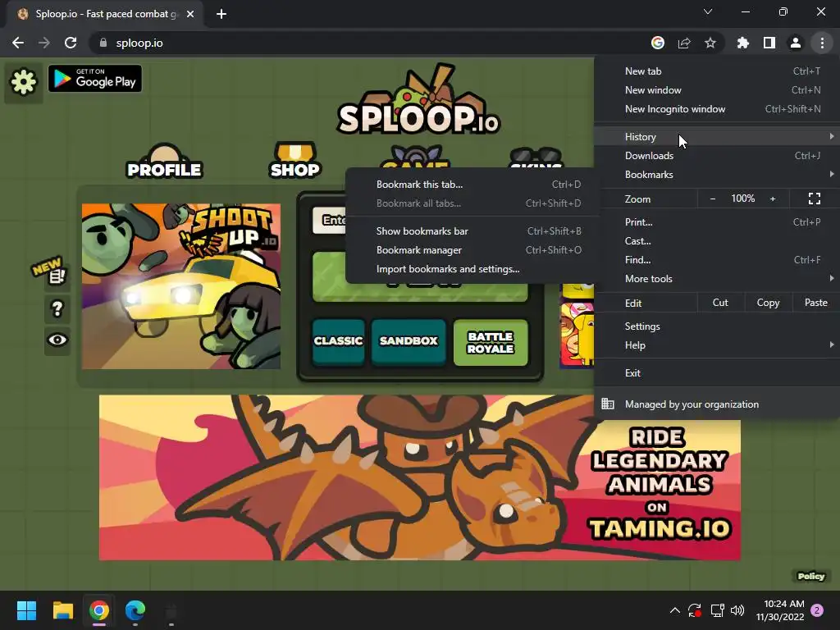The image size is (840, 630).
Task: Open the NEW changelog news icon
Action: coord(50,271)
